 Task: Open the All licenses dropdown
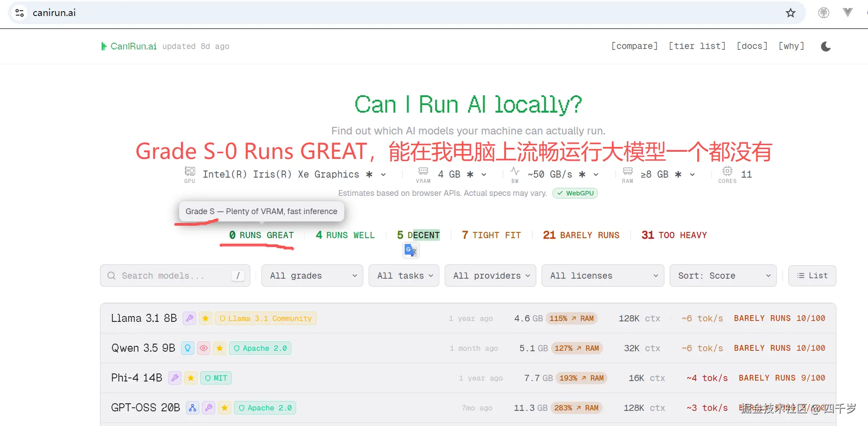603,276
